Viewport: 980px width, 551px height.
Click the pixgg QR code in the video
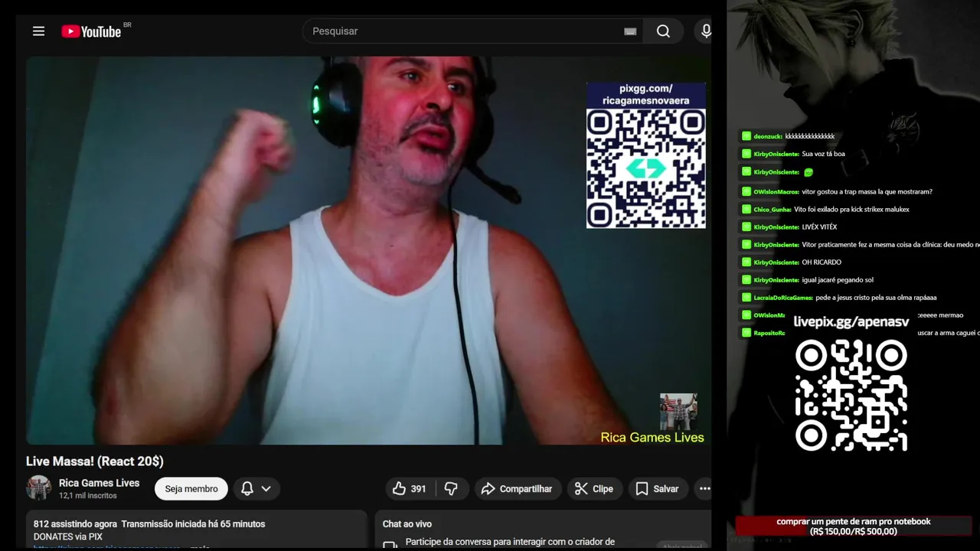tap(646, 168)
